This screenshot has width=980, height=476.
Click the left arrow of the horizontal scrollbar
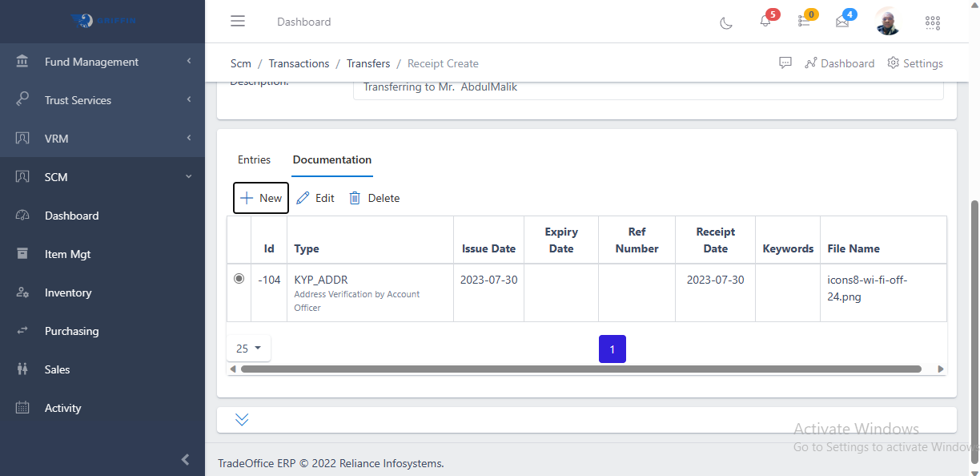click(x=233, y=369)
